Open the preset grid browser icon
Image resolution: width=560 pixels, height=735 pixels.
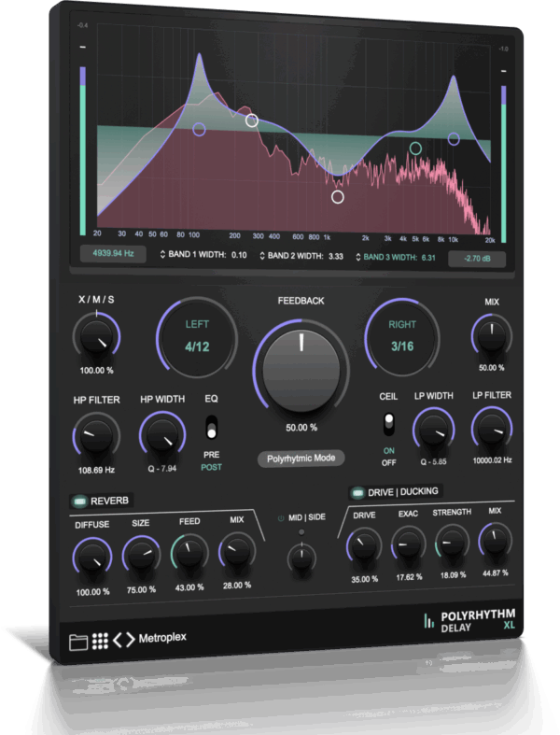click(x=100, y=641)
